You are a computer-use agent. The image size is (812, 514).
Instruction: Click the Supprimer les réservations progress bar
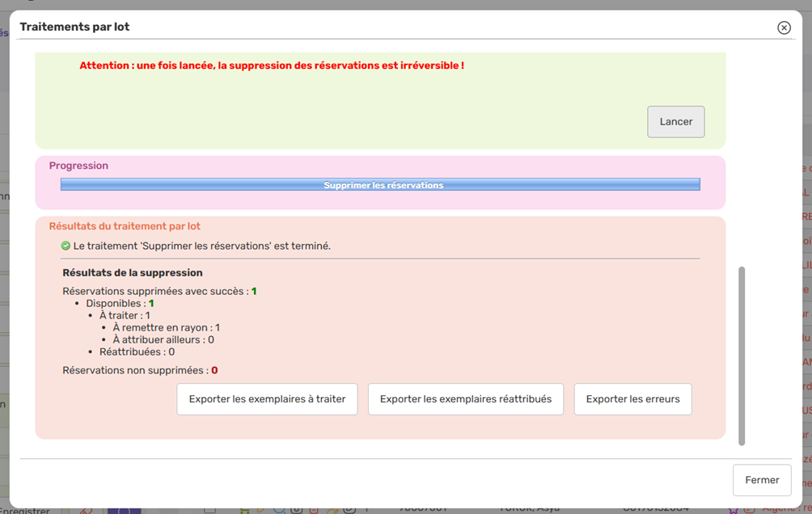[x=380, y=185]
